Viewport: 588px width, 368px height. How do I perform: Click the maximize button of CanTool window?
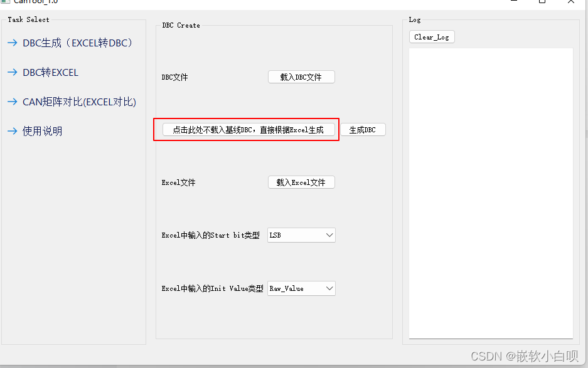tap(542, 2)
